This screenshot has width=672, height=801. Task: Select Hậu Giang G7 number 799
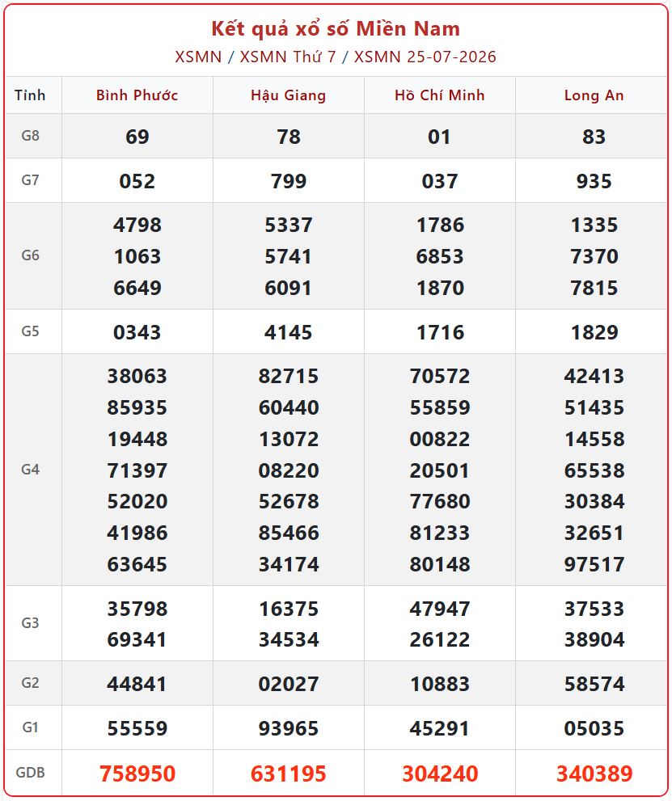pyautogui.click(x=289, y=181)
